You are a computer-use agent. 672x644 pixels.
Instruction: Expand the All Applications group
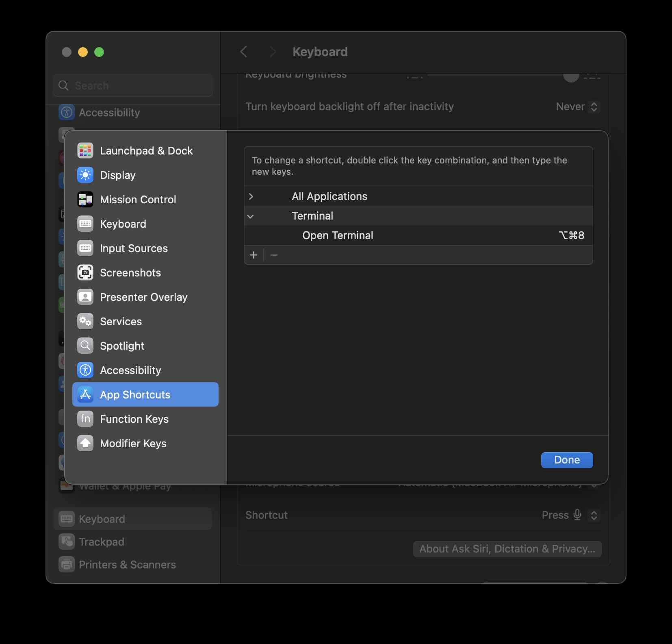click(251, 196)
